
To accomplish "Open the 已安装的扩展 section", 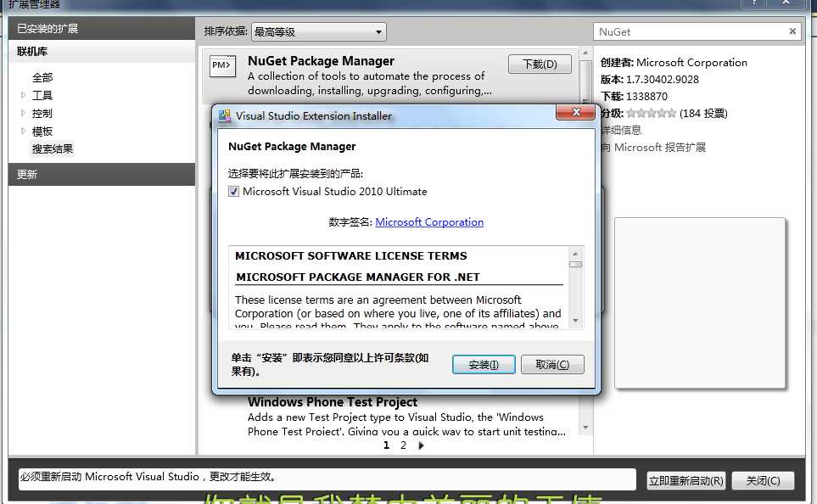I will [x=102, y=28].
